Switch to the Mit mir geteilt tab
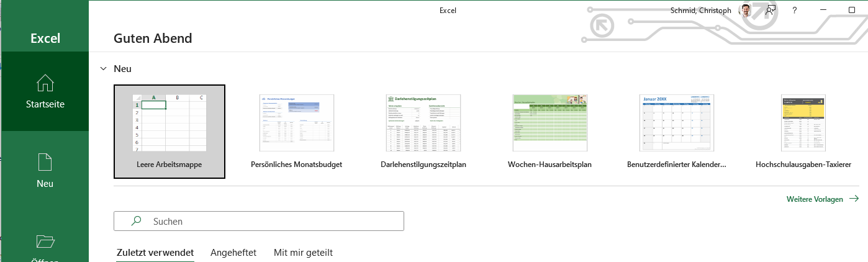The width and height of the screenshot is (868, 262). [303, 253]
